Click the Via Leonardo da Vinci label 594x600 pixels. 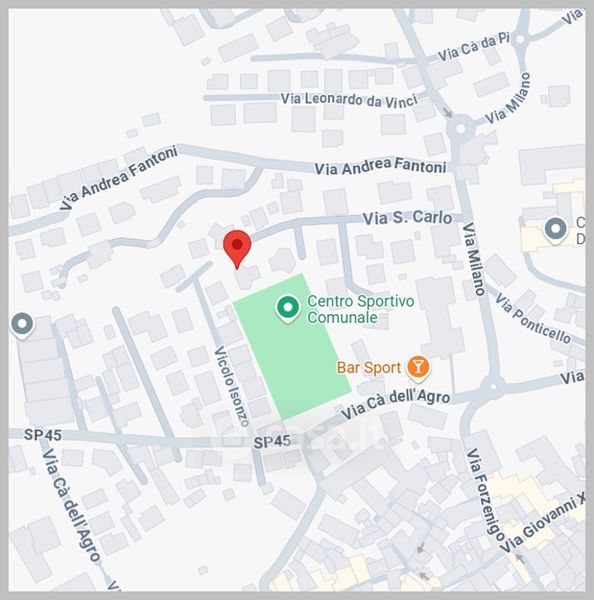(x=349, y=99)
